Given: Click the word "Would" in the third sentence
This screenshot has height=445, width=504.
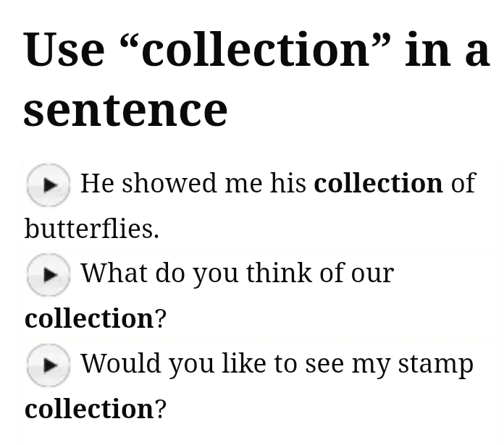Looking at the screenshot, I should pyautogui.click(x=121, y=363).
